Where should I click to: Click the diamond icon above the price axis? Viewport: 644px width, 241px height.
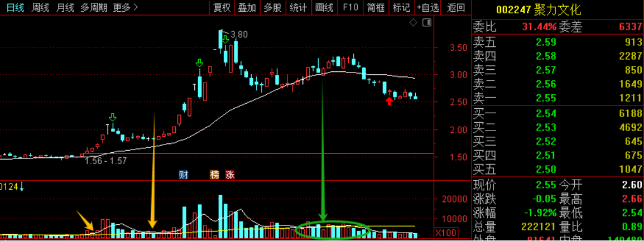[x=413, y=22]
